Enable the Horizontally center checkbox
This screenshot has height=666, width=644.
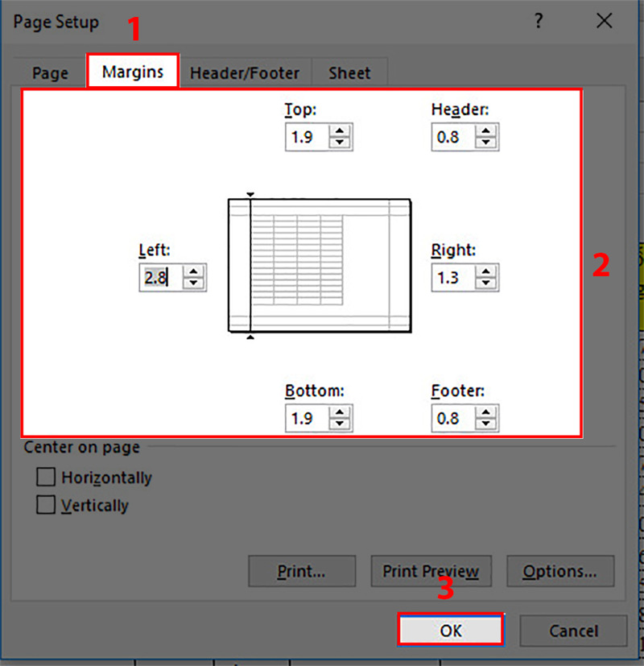click(47, 478)
